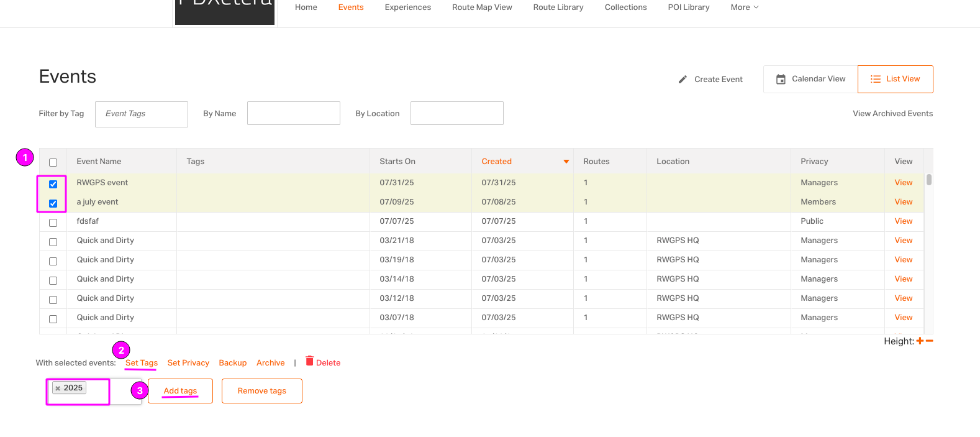Image resolution: width=980 pixels, height=437 pixels.
Task: Click the plus icon to increase table height
Action: pos(920,341)
